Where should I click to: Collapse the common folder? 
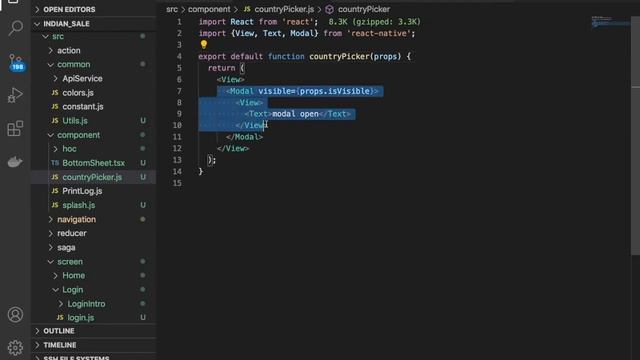94,64
